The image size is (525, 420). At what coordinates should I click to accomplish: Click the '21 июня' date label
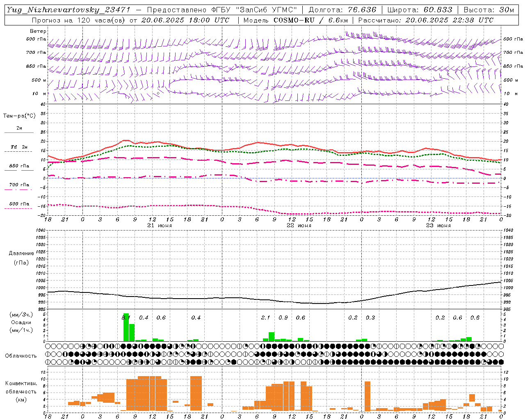click(160, 226)
